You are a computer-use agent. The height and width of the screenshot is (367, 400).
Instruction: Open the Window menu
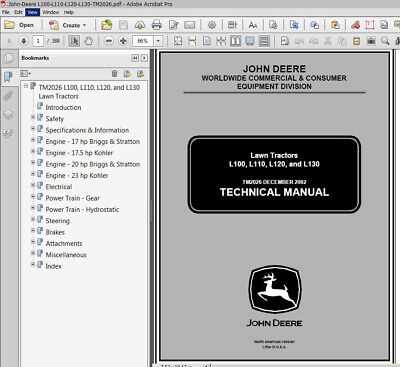(51, 12)
